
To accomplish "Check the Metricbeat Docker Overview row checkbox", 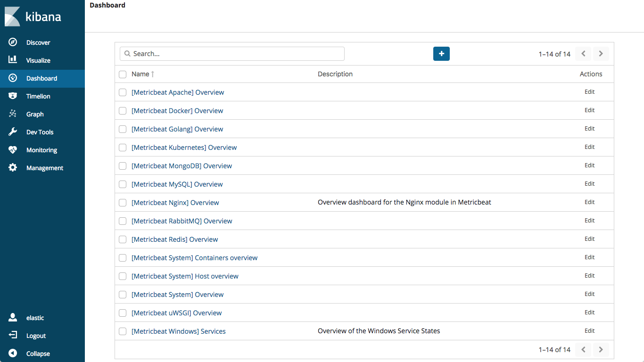I will tap(123, 111).
